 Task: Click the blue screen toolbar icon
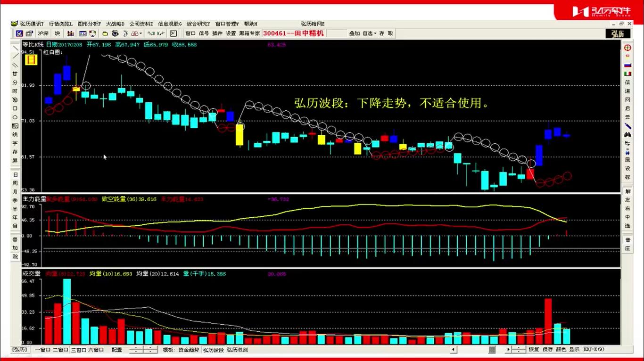tap(83, 33)
